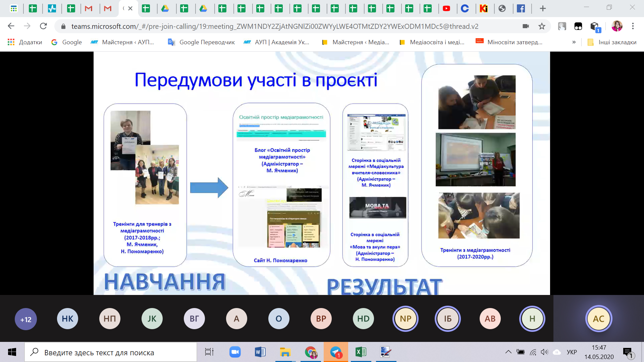Show the +12 additional participants
The width and height of the screenshot is (644, 362).
tap(26, 319)
